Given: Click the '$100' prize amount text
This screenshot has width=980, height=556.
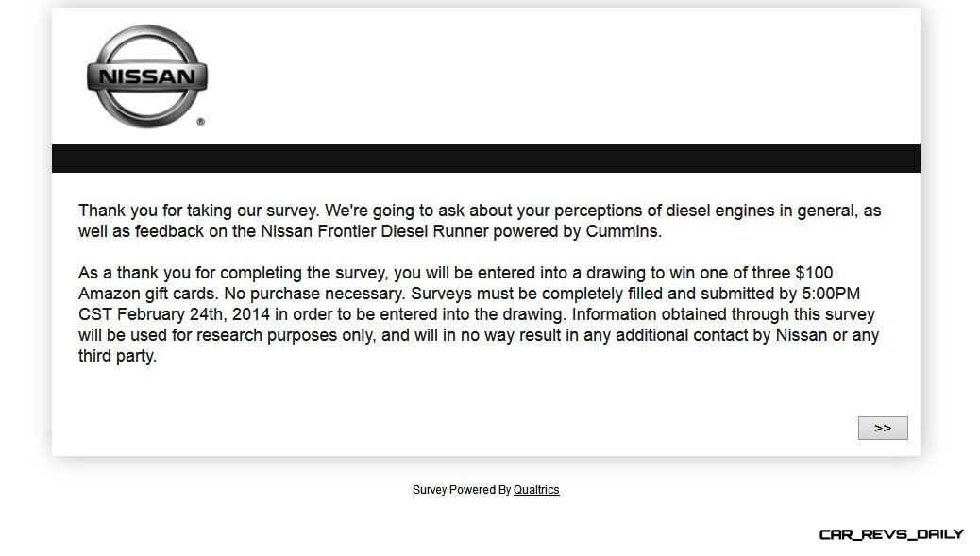Looking at the screenshot, I should coord(814,273).
